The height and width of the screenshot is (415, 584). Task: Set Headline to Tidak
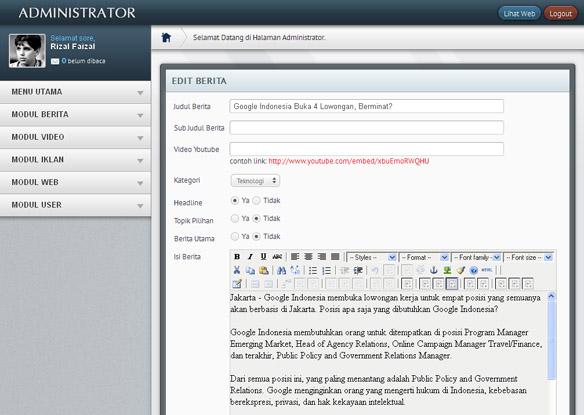click(256, 200)
